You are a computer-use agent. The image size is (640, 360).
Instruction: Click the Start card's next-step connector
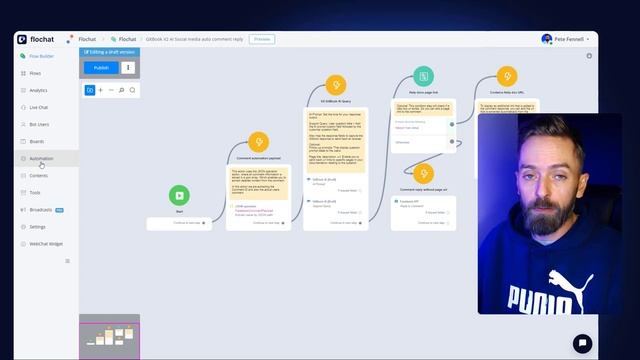coord(204,223)
